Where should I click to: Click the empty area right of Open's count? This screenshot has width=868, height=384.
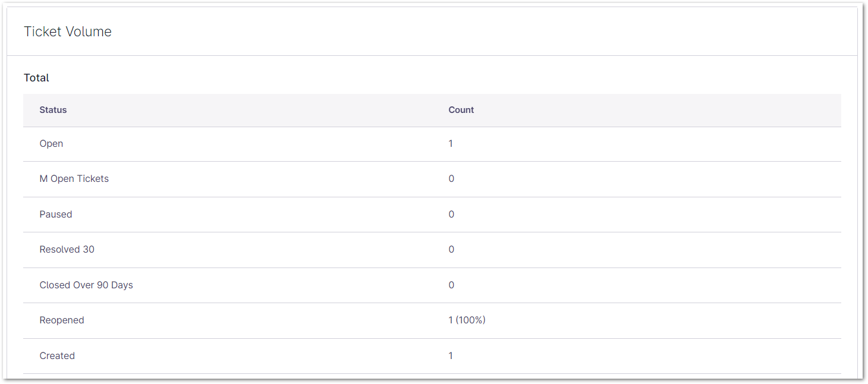tap(624, 143)
